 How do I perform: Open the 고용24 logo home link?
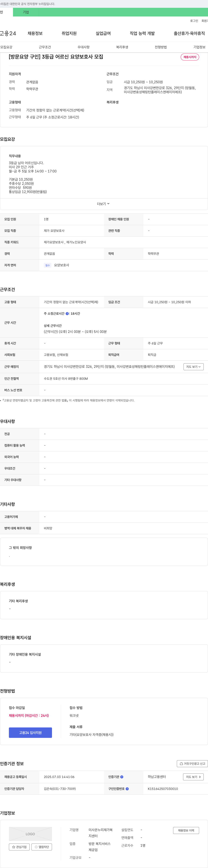pyautogui.click(x=8, y=33)
